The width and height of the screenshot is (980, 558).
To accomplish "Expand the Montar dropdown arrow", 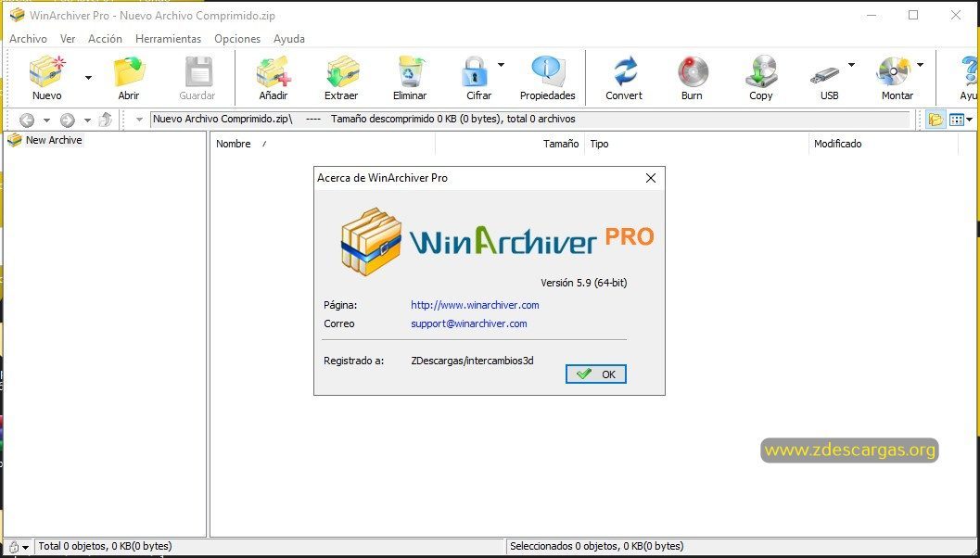I will 920,64.
